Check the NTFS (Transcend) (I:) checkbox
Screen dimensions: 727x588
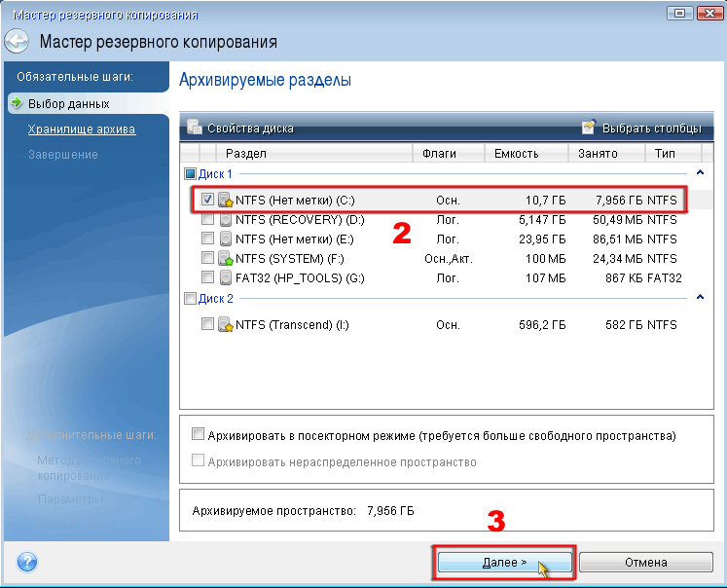[x=207, y=323]
